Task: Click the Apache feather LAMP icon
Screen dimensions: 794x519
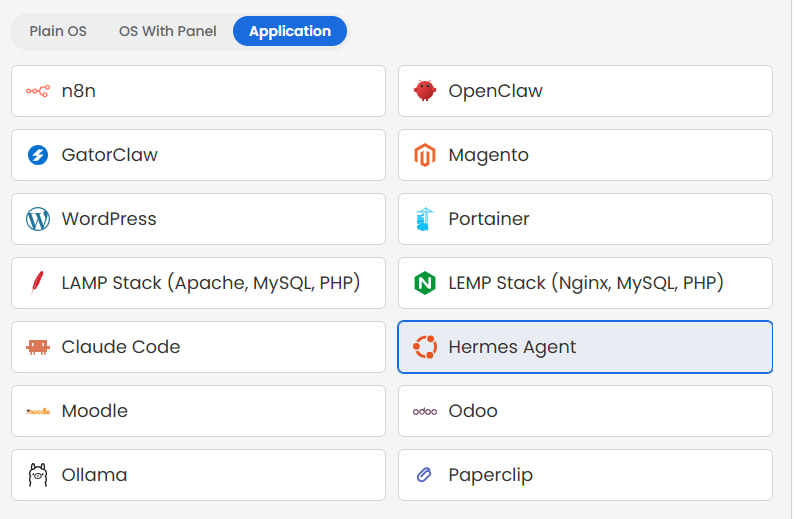Action: (37, 283)
